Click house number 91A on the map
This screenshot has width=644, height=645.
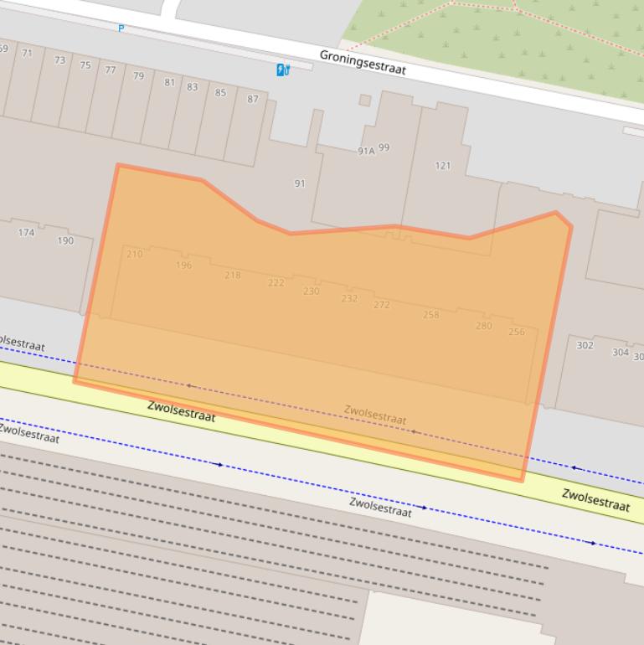pyautogui.click(x=366, y=152)
